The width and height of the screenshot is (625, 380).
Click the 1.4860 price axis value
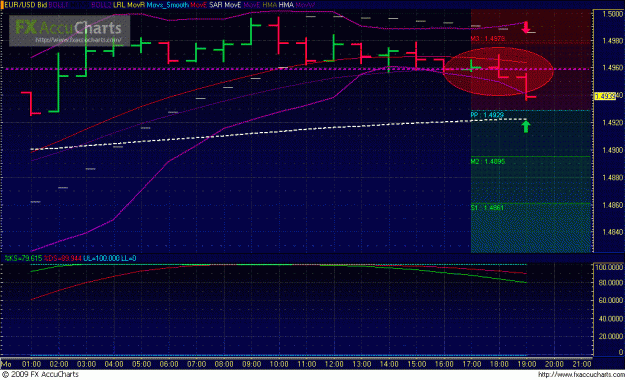point(613,205)
